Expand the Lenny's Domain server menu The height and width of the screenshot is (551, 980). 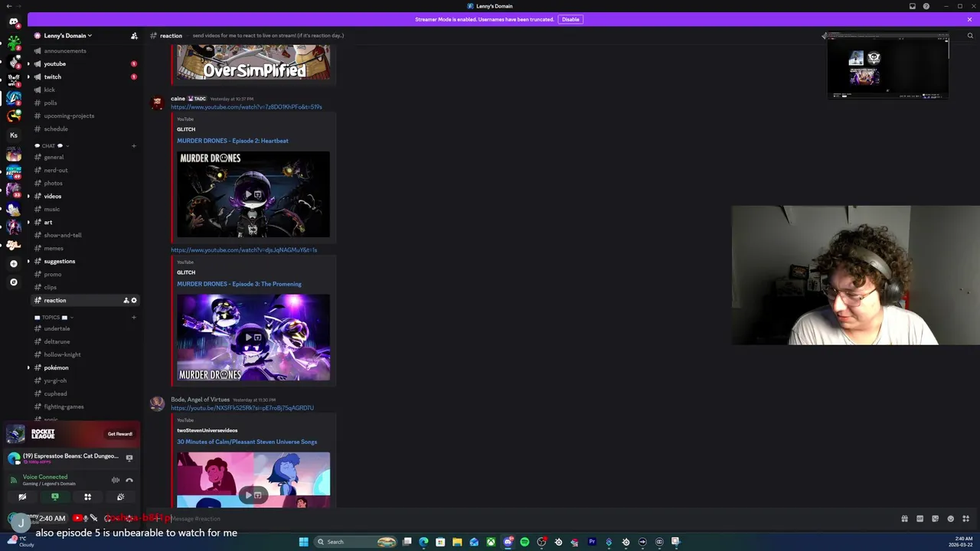(67, 36)
